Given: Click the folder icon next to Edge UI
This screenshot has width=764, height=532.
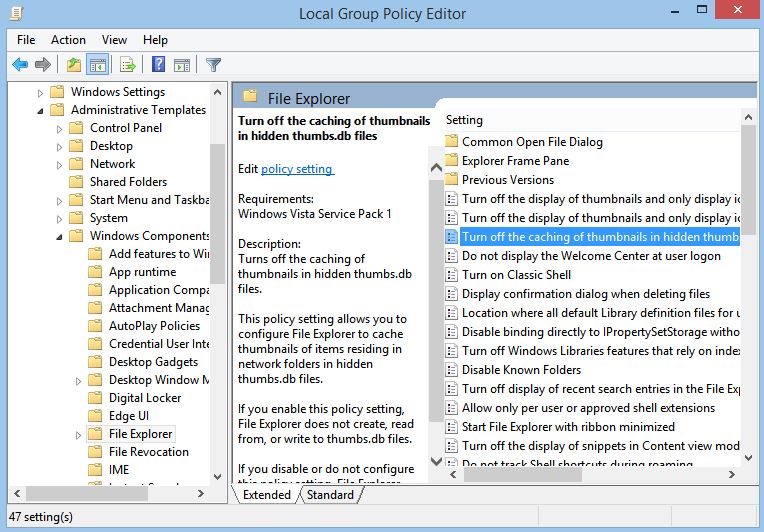Looking at the screenshot, I should click(95, 416).
